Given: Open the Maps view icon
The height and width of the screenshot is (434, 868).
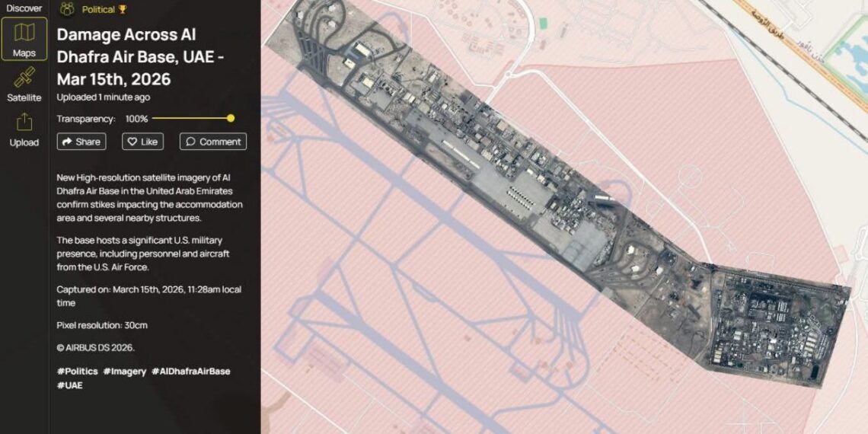Looking at the screenshot, I should pyautogui.click(x=24, y=33).
